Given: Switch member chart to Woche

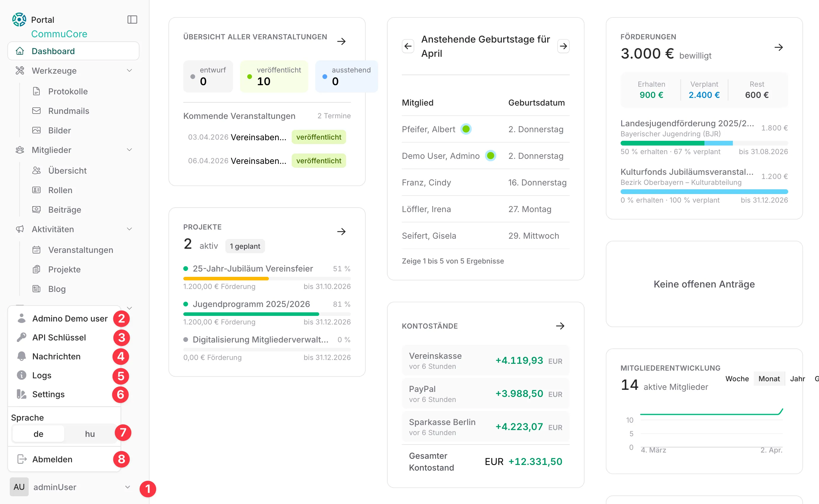Looking at the screenshot, I should [x=737, y=379].
